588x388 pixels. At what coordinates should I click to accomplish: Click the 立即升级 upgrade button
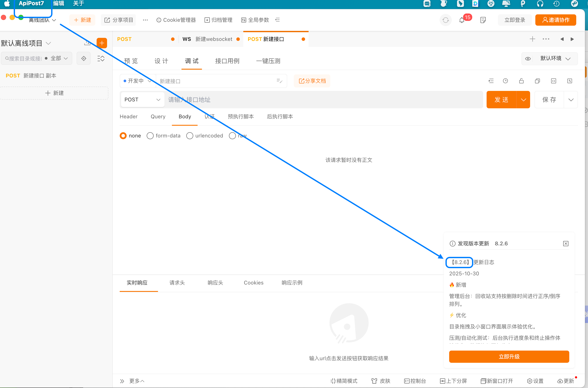click(x=509, y=357)
